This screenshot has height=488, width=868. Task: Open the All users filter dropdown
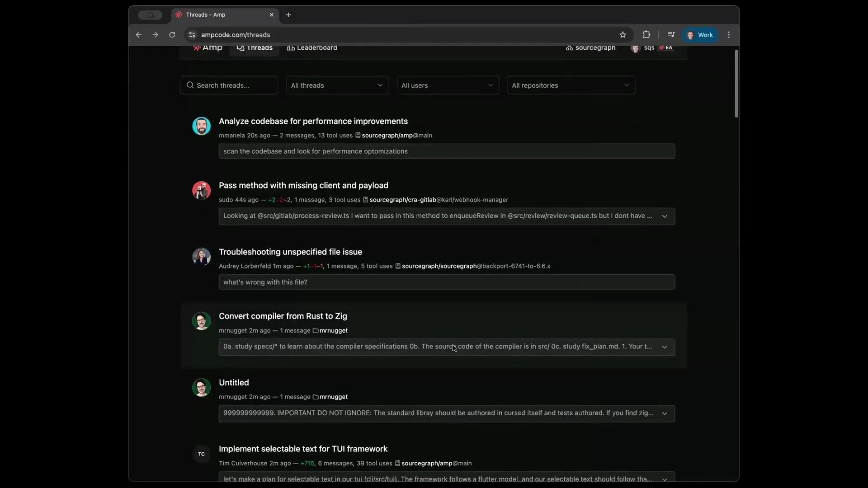pos(448,85)
